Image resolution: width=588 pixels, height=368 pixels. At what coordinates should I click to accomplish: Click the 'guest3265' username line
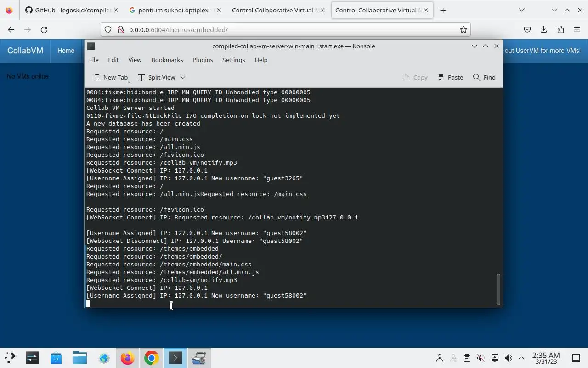pos(195,178)
